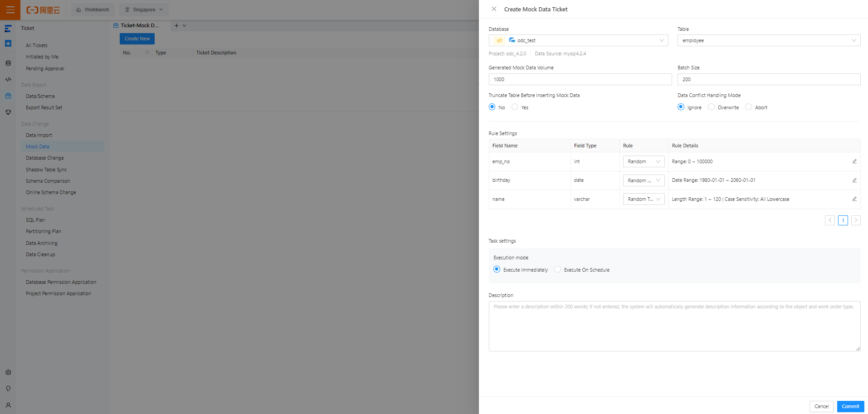Image resolution: width=868 pixels, height=414 pixels.
Task: Select Execute Immediately mode
Action: click(497, 269)
